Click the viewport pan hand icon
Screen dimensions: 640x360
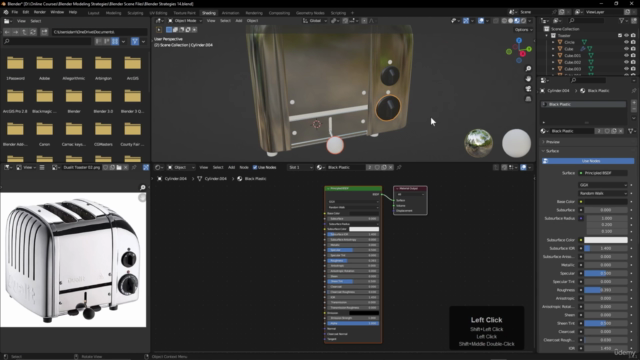coord(528,79)
